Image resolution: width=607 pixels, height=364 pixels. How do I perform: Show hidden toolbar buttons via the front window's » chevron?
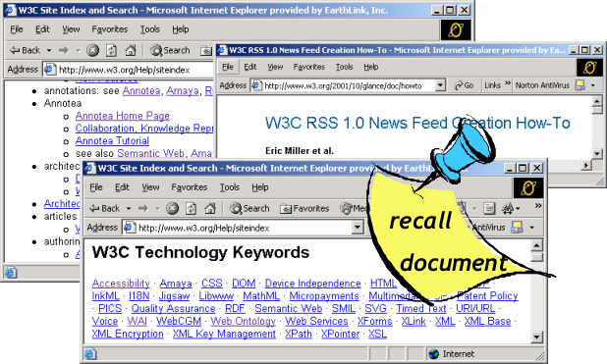pyautogui.click(x=538, y=206)
